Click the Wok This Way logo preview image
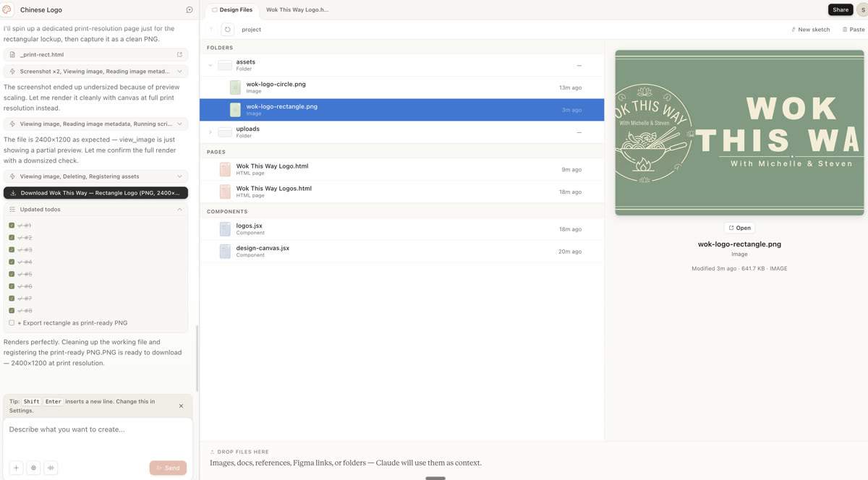868x480 pixels. point(739,132)
